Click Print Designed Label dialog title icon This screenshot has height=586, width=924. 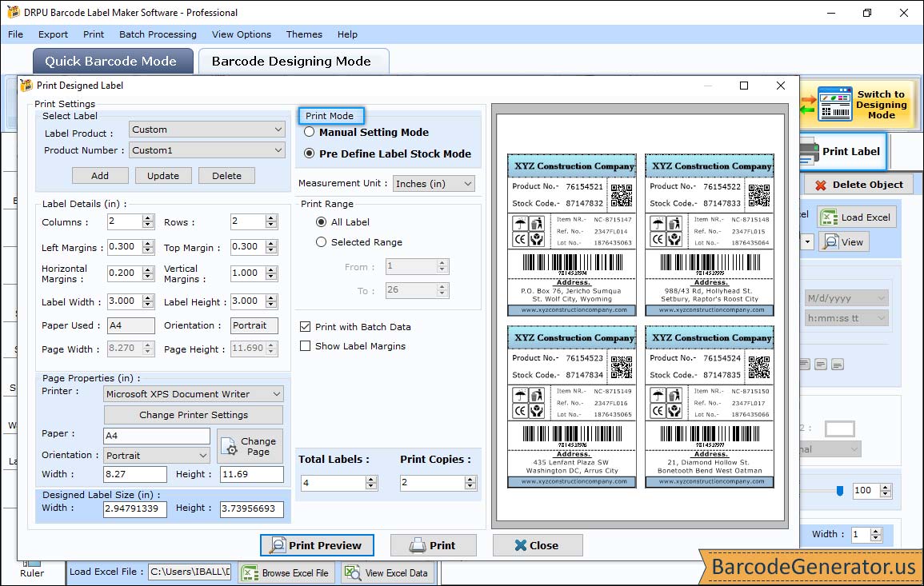26,86
